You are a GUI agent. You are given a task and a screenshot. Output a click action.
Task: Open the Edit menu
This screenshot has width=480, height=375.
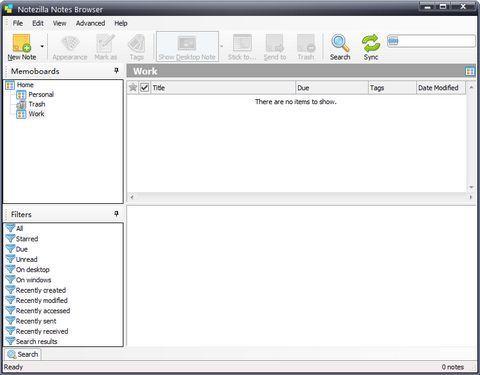[38, 23]
